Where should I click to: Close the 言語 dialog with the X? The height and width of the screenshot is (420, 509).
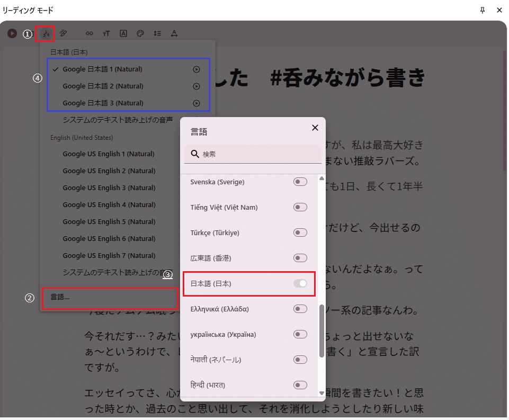tap(315, 128)
